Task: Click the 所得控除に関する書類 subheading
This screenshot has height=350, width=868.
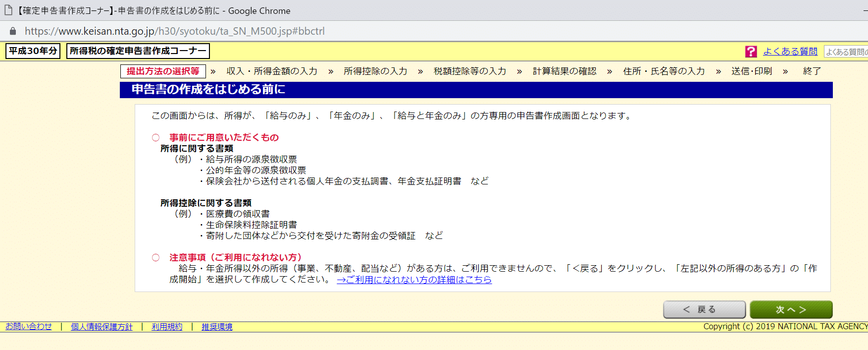Action: click(x=206, y=203)
